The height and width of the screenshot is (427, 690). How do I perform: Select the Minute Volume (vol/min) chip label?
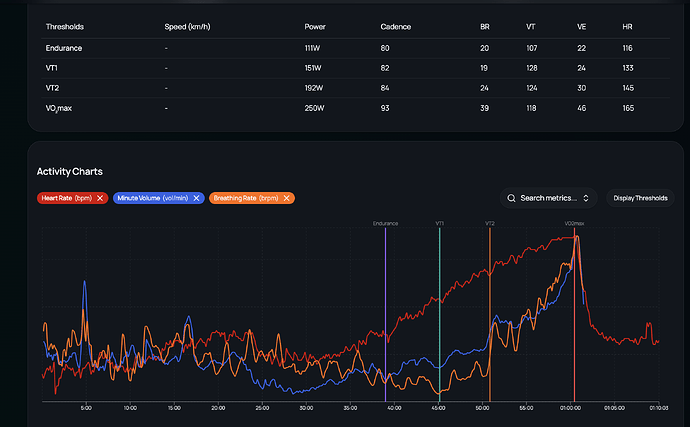click(x=153, y=198)
